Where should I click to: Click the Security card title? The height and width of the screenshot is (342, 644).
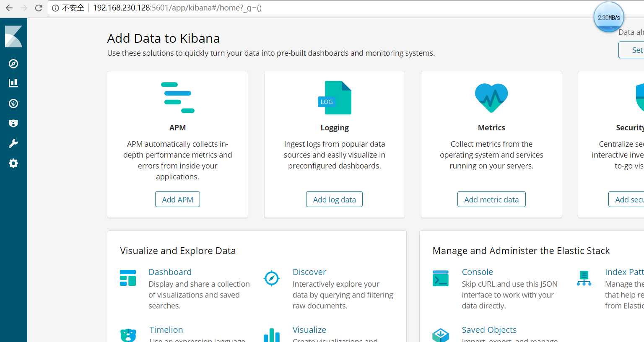coord(630,128)
